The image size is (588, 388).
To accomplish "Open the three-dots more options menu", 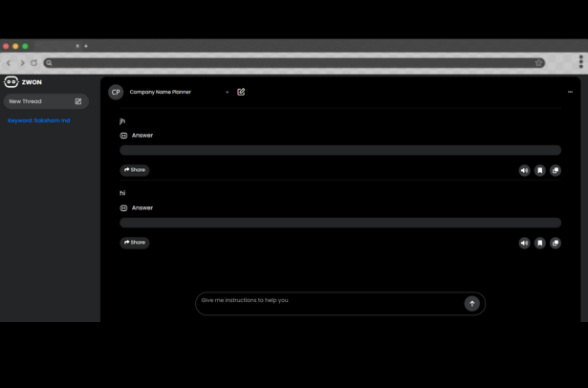I will (570, 92).
